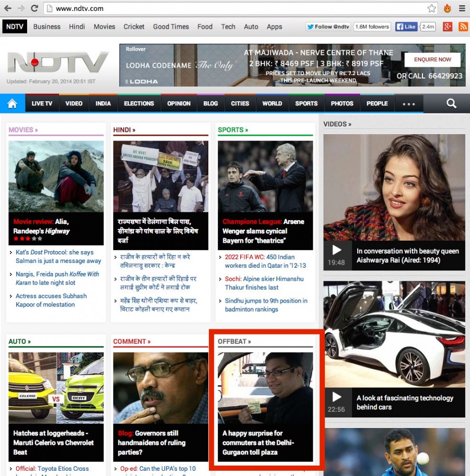Viewport: 470px width, 476px height.
Task: Open the Apps link
Action: [x=274, y=27]
